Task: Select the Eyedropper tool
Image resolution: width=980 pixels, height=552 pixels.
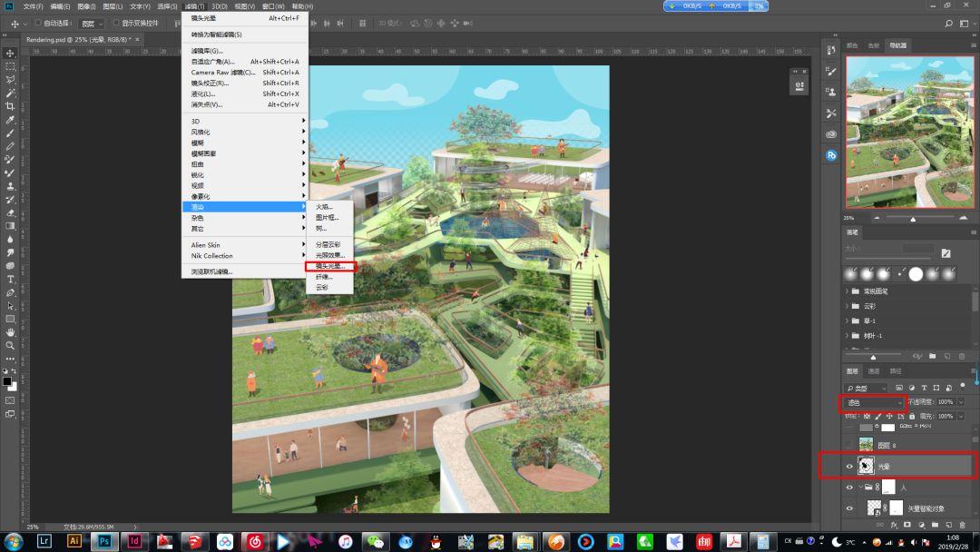Action: pos(10,120)
